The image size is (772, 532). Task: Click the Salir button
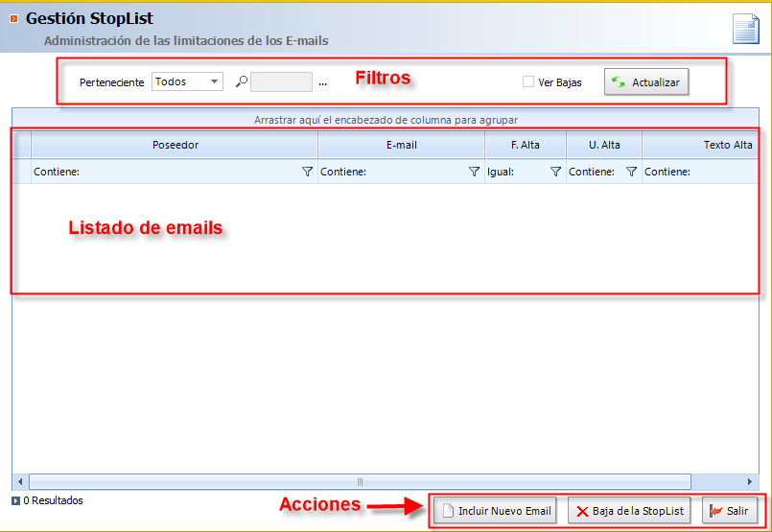(x=730, y=511)
